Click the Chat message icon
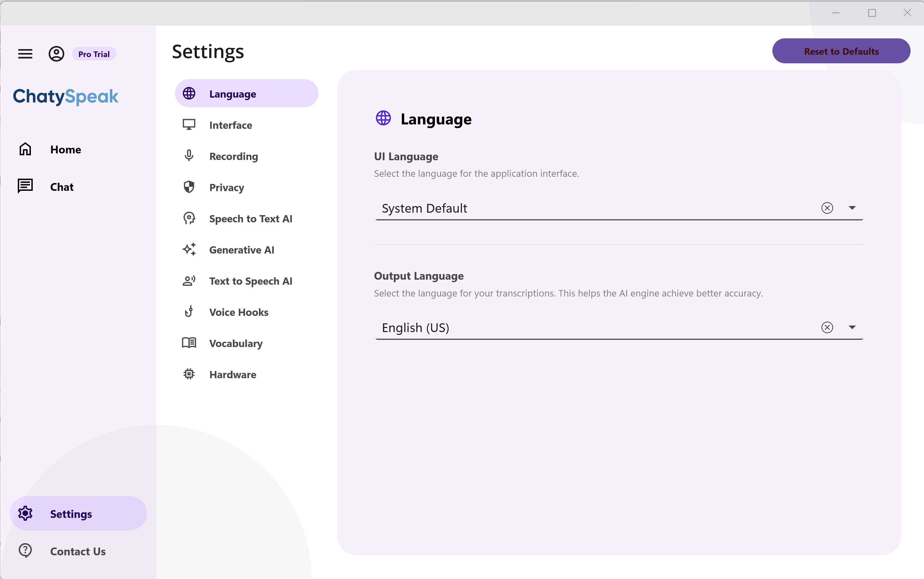924x579 pixels. [25, 186]
